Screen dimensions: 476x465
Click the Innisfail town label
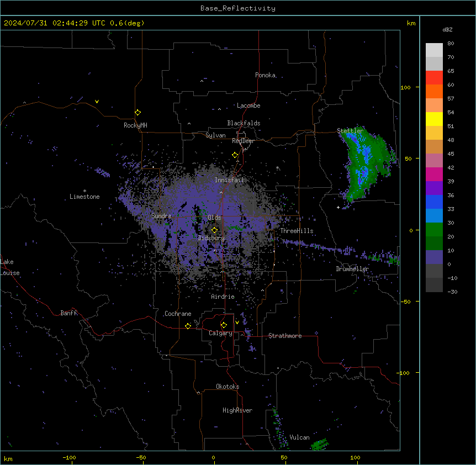click(x=229, y=180)
